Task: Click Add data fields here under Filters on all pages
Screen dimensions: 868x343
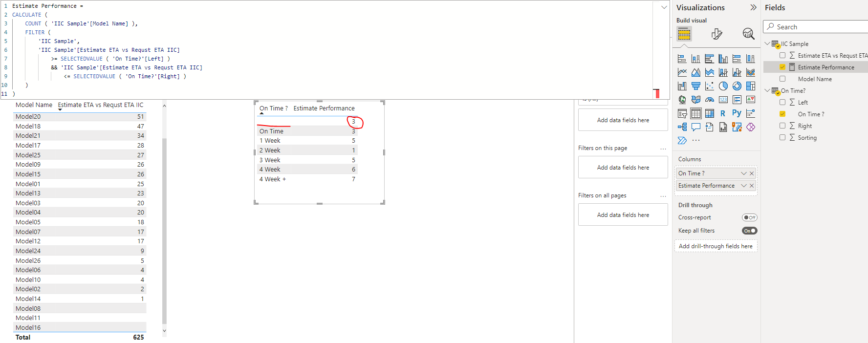Action: click(623, 215)
